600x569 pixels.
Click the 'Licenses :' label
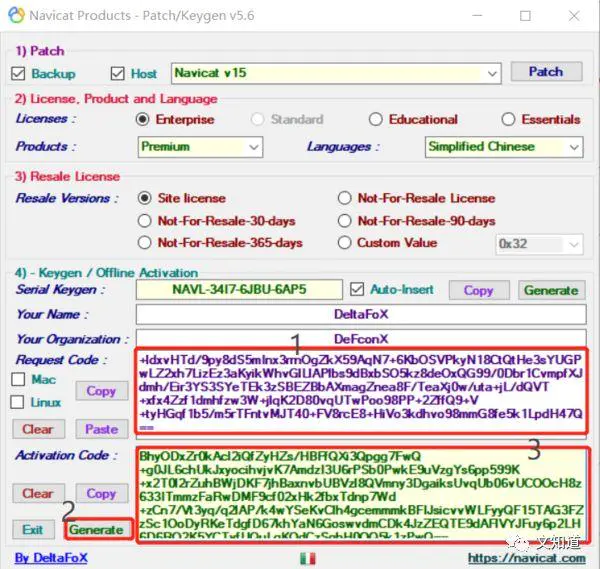click(x=46, y=119)
